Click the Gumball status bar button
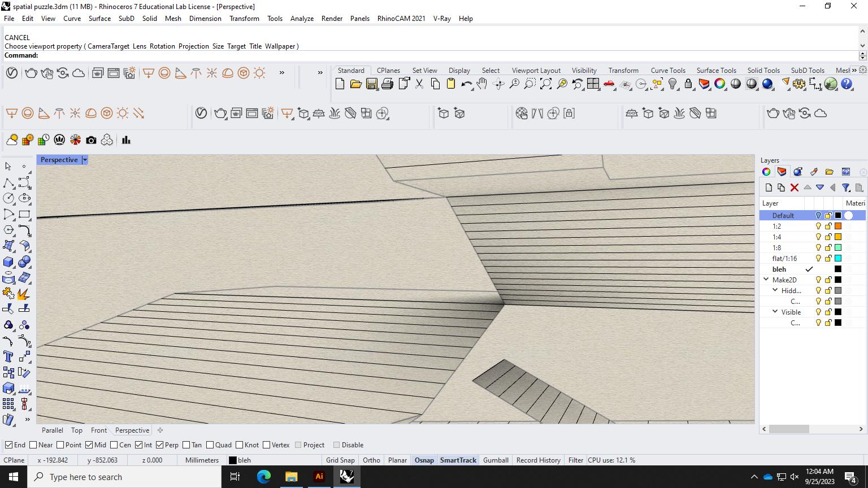This screenshot has width=868, height=488. point(496,460)
